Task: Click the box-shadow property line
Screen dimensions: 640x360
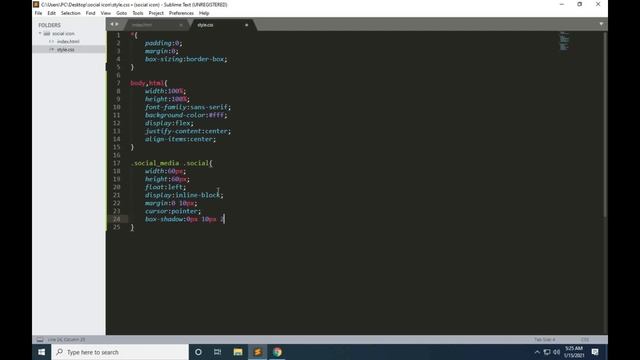Action: coord(184,219)
